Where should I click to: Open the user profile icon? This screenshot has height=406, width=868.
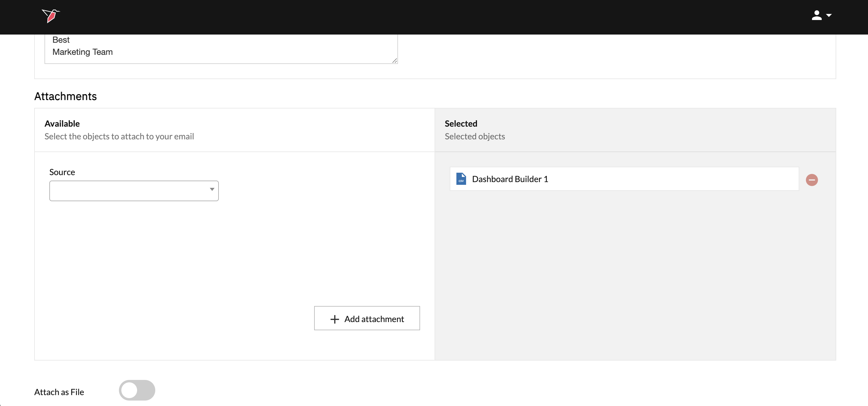817,15
